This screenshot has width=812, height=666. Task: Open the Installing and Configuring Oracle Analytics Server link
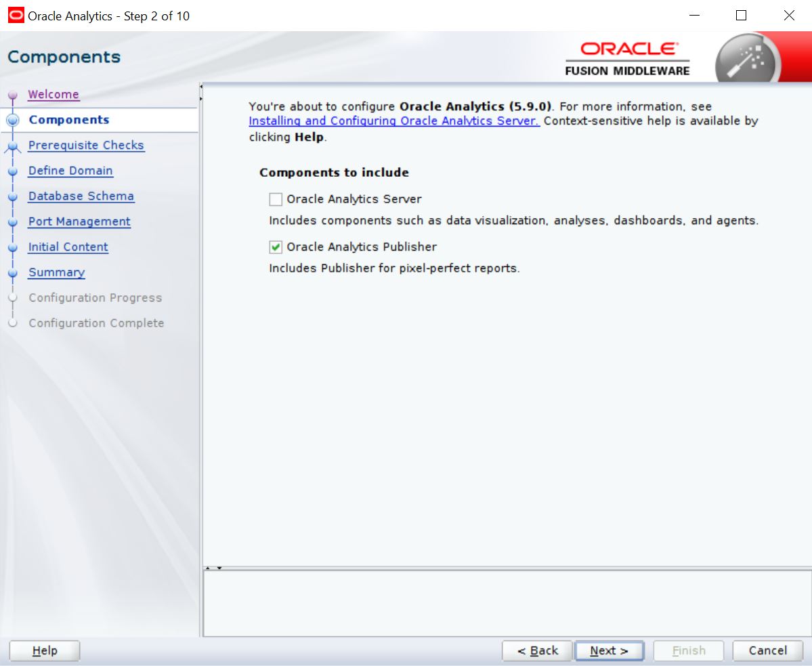pyautogui.click(x=394, y=121)
